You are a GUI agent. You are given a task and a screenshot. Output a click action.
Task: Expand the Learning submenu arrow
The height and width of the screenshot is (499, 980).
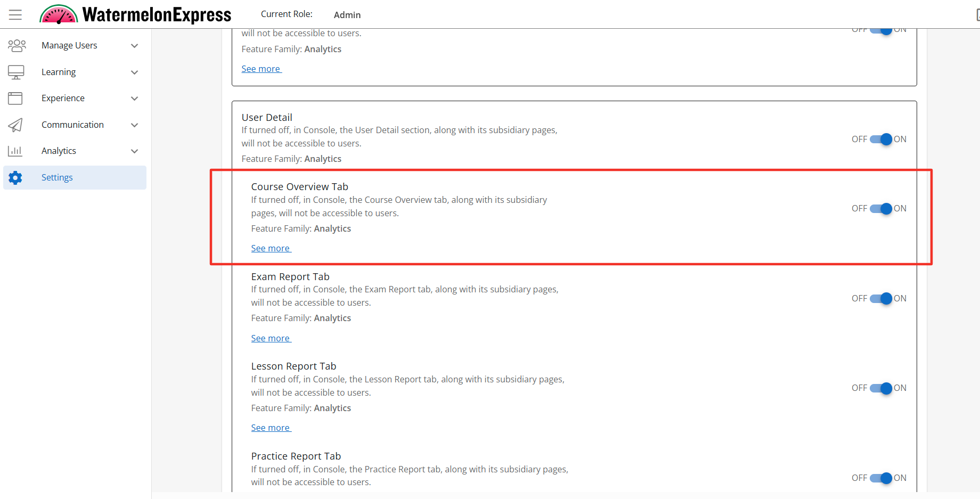[x=135, y=72]
